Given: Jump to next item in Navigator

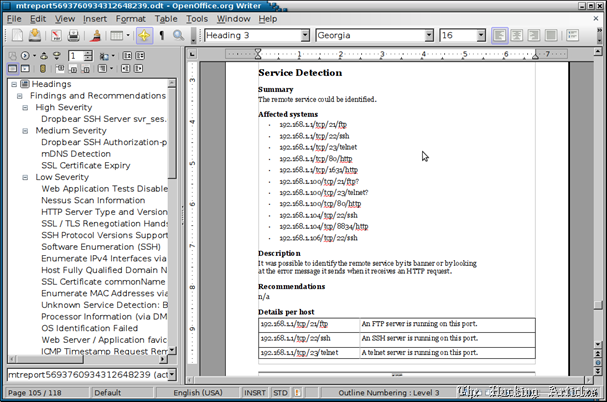Looking at the screenshot, I should [x=57, y=56].
